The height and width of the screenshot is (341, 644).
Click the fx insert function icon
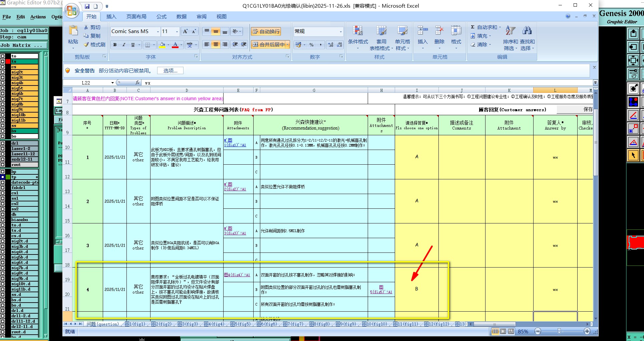137,82
